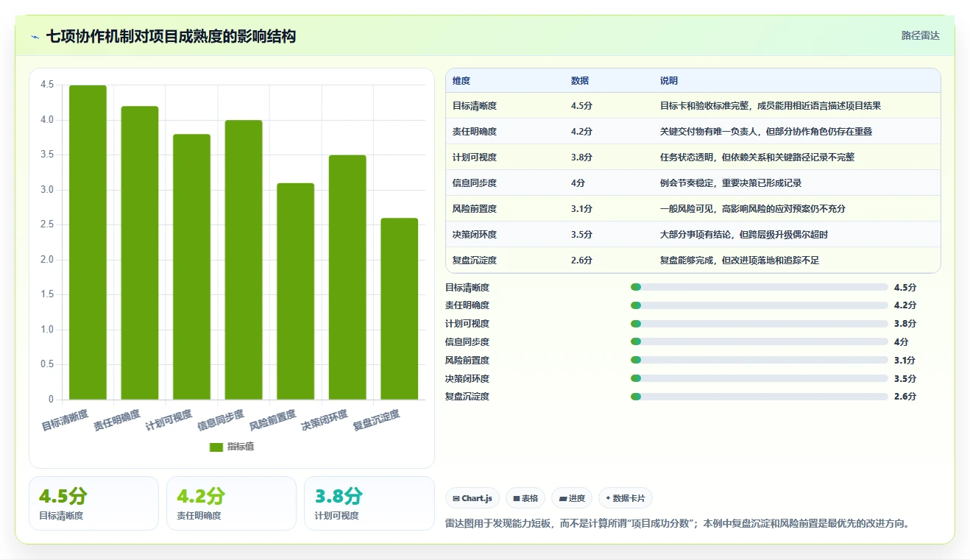
Task: Click 计划可视度 table row cell
Action: 475,157
